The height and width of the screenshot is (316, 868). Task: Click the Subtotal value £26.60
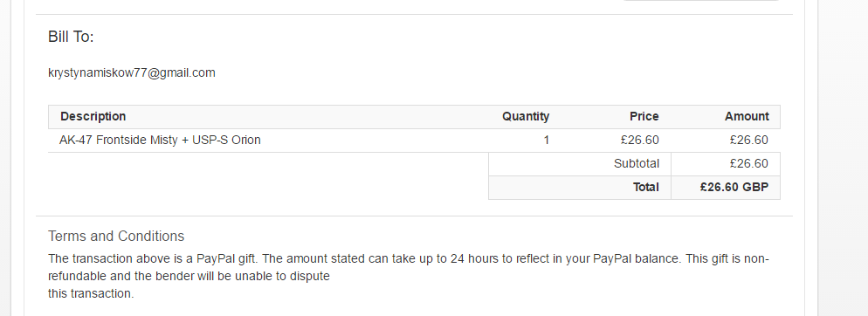[x=748, y=164]
